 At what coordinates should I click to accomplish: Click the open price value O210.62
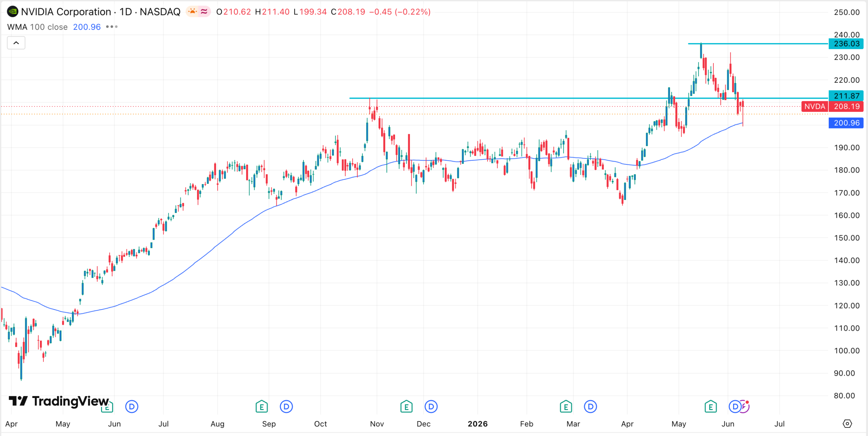pyautogui.click(x=233, y=12)
